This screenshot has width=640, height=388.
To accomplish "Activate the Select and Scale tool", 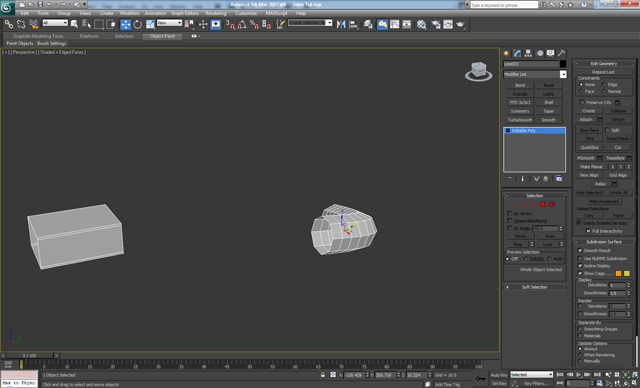I will (x=150, y=24).
